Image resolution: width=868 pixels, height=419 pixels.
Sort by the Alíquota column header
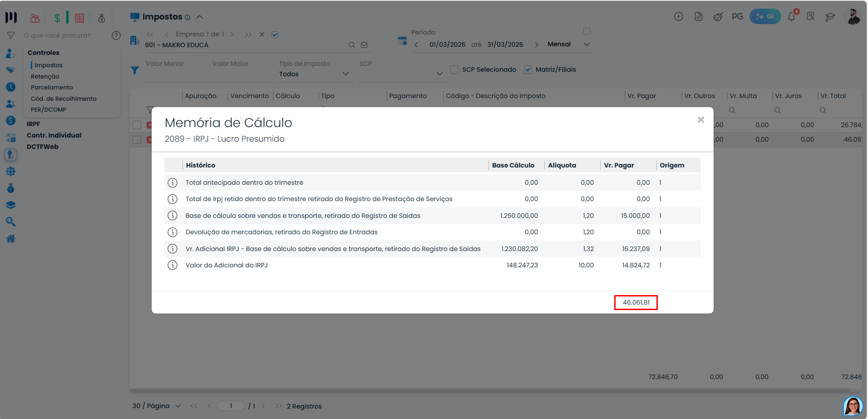click(x=562, y=165)
